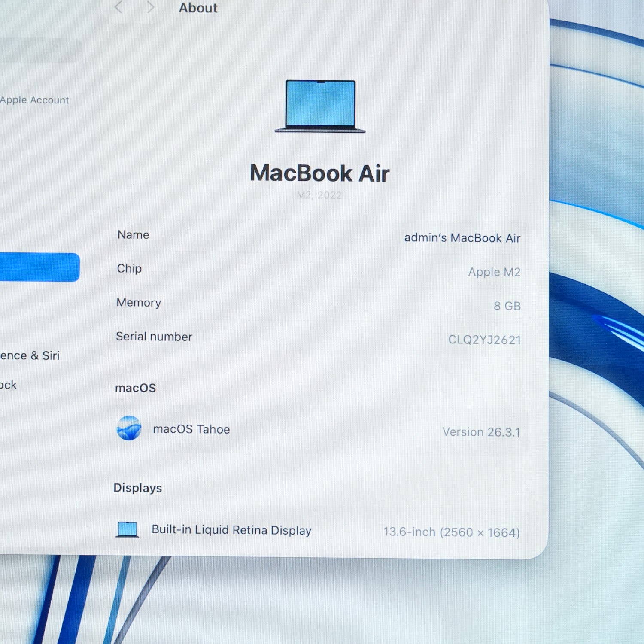Select the highlighted blue sidebar item
The image size is (644, 644).
point(39,267)
